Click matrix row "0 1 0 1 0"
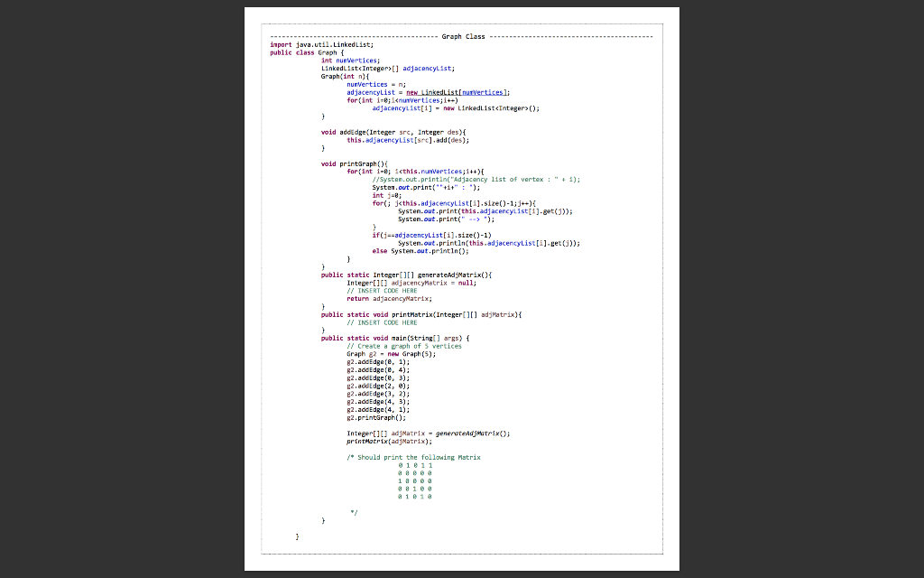 pos(415,497)
